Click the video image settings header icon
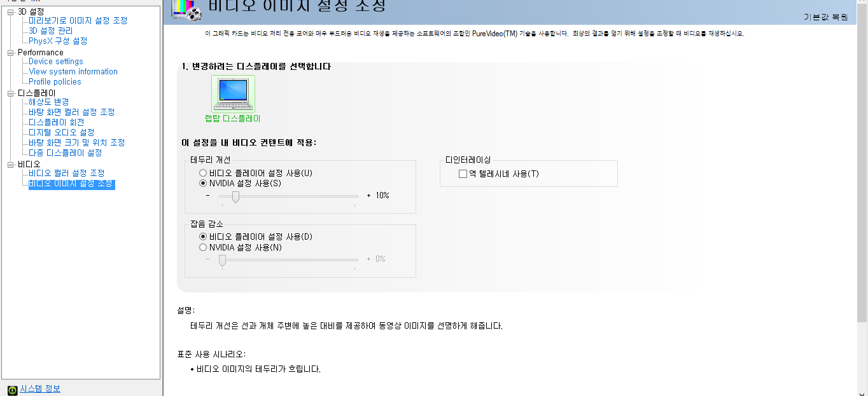 click(185, 10)
